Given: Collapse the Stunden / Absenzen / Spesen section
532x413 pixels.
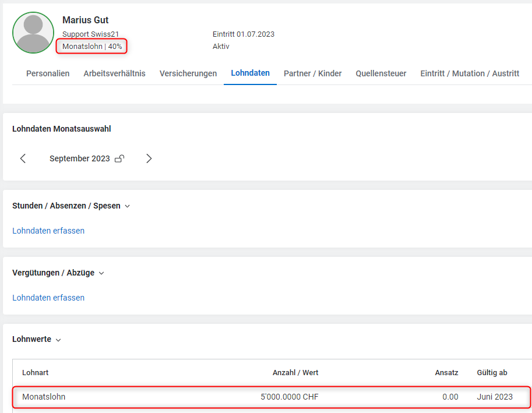Looking at the screenshot, I should (128, 206).
